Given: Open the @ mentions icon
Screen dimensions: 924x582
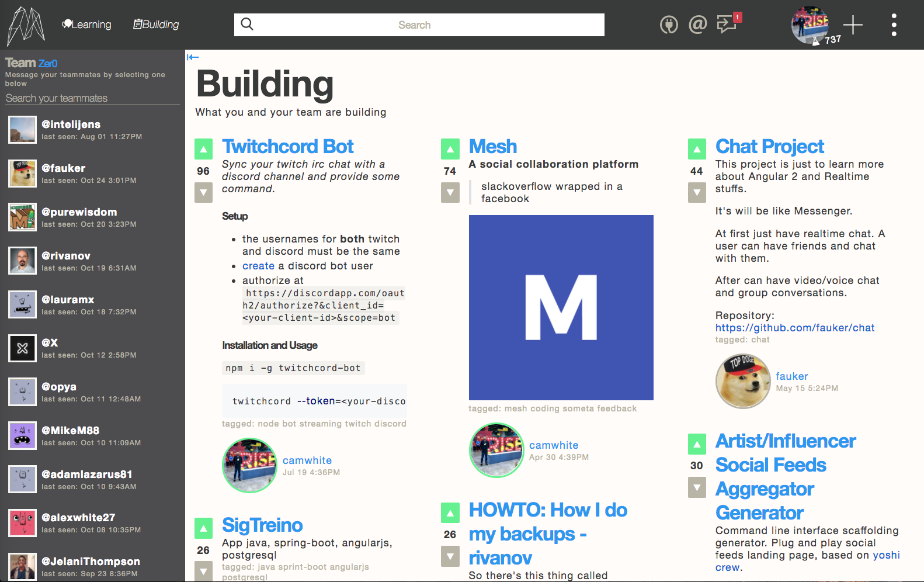Looking at the screenshot, I should pos(698,25).
